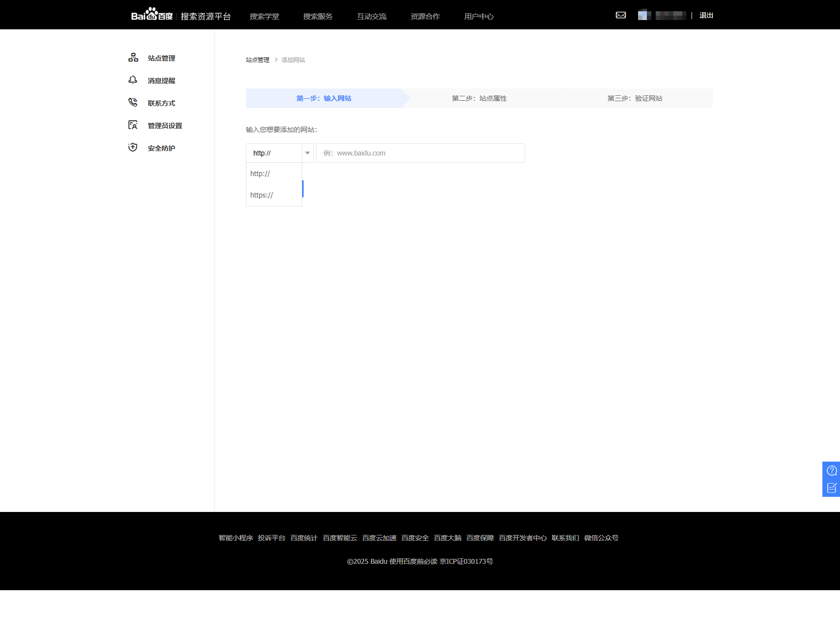The width and height of the screenshot is (840, 621).
Task: Click the 管理员设置 sidebar icon
Action: 133,125
